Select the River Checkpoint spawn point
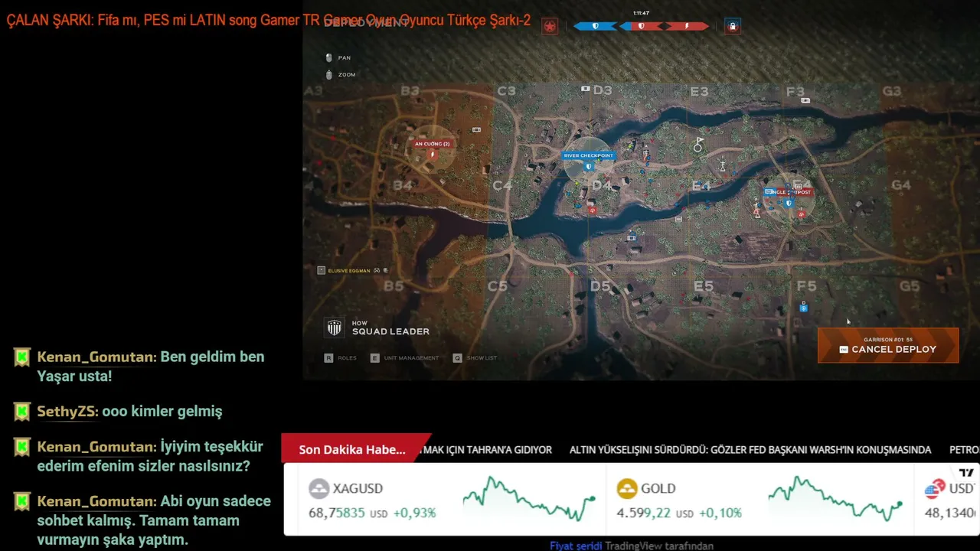 [x=588, y=155]
